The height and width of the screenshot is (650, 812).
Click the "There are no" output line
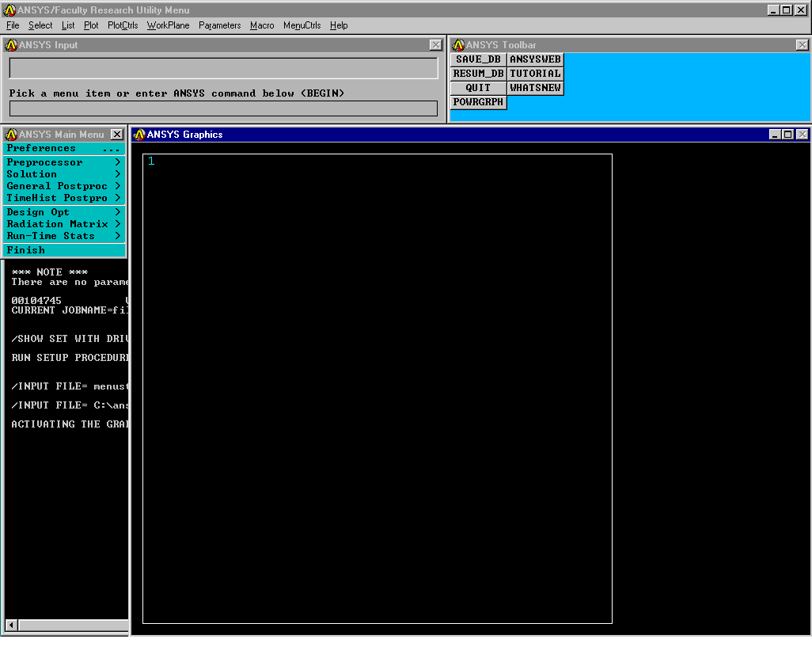(70, 282)
